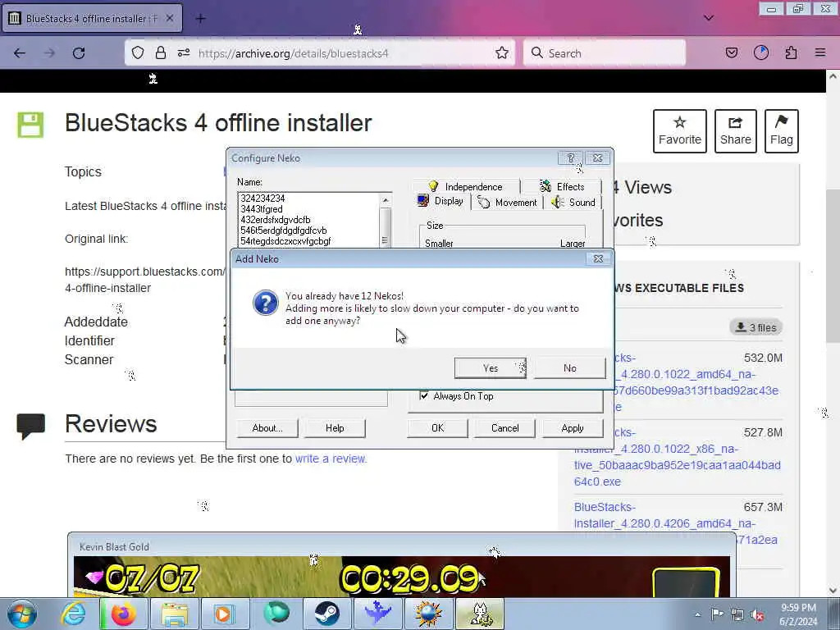Open the Pocket save icon
Viewport: 840px width, 630px height.
pos(731,52)
